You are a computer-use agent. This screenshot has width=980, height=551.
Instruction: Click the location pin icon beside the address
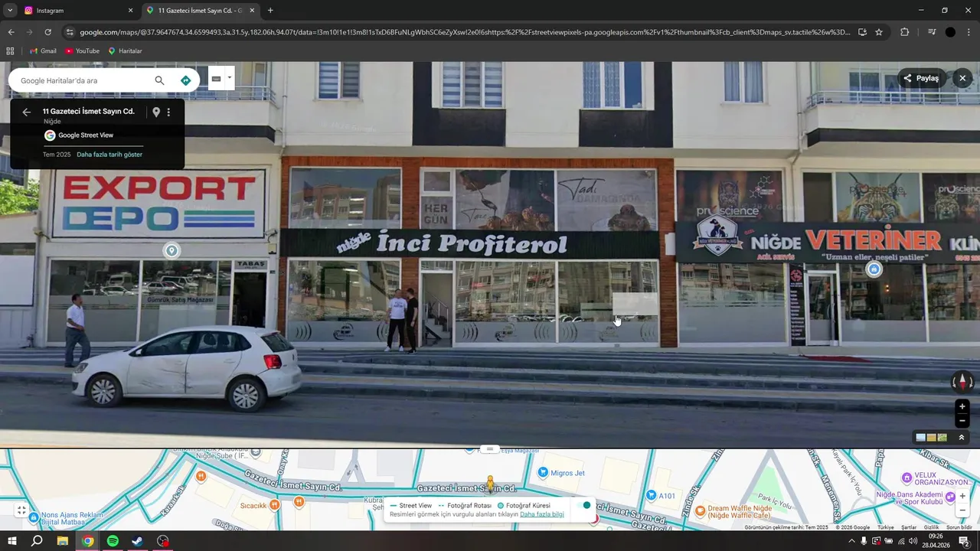click(156, 112)
